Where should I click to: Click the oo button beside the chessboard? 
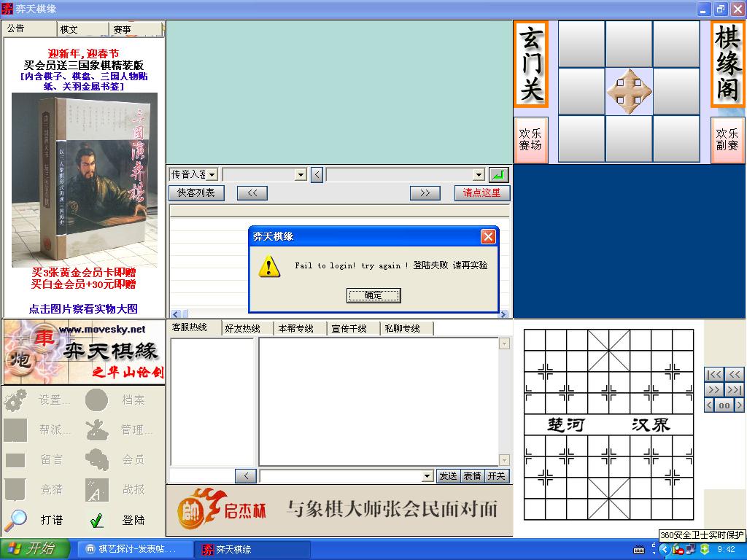(724, 405)
